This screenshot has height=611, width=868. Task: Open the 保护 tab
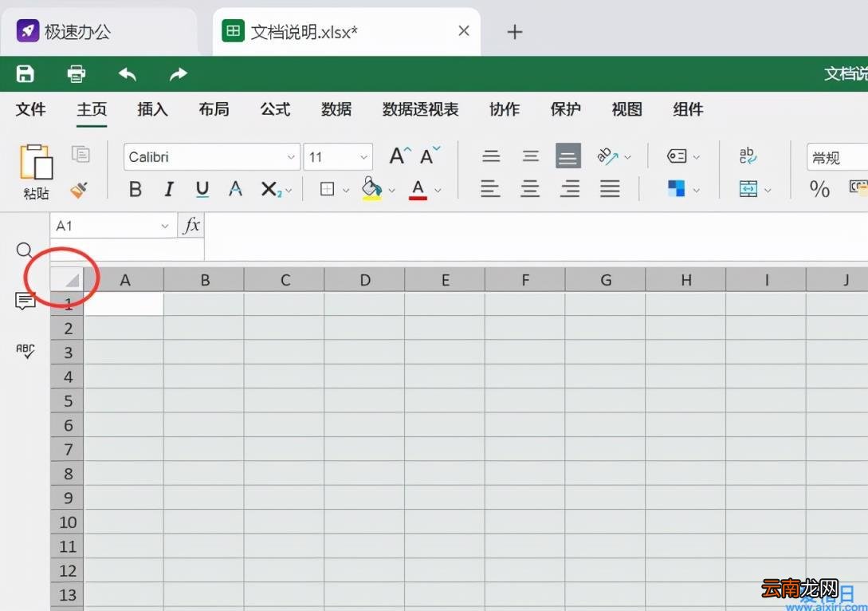566,109
